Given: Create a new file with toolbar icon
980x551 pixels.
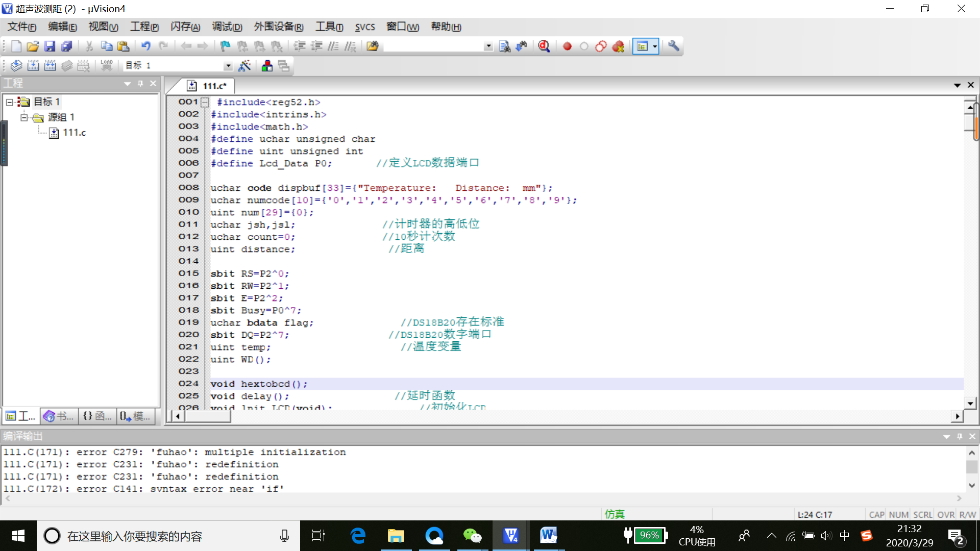Looking at the screenshot, I should click(16, 46).
